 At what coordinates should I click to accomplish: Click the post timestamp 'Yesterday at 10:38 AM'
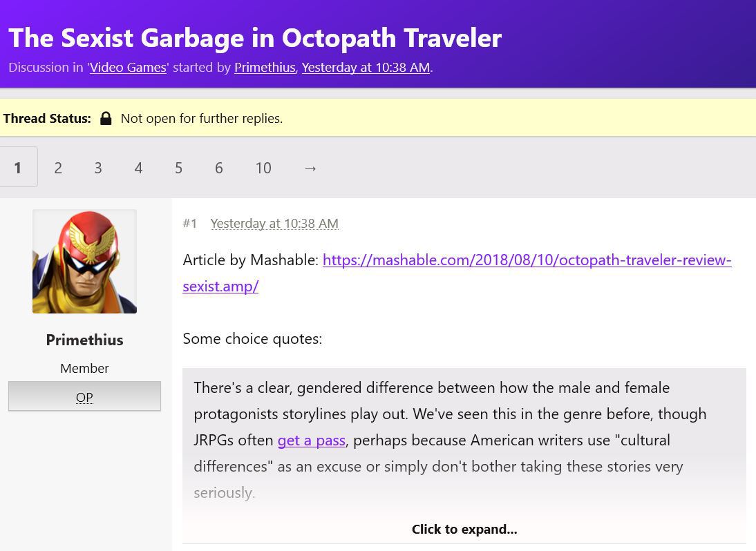pyautogui.click(x=274, y=224)
